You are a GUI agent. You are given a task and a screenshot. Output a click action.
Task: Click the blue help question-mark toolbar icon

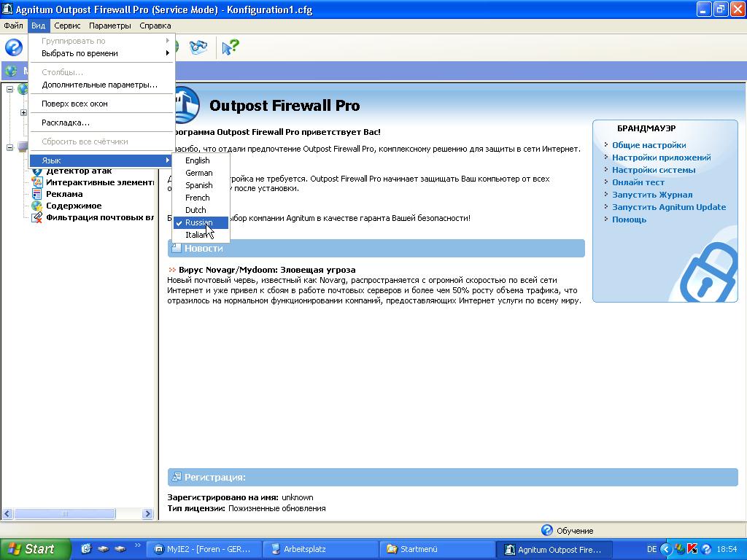tap(14, 47)
